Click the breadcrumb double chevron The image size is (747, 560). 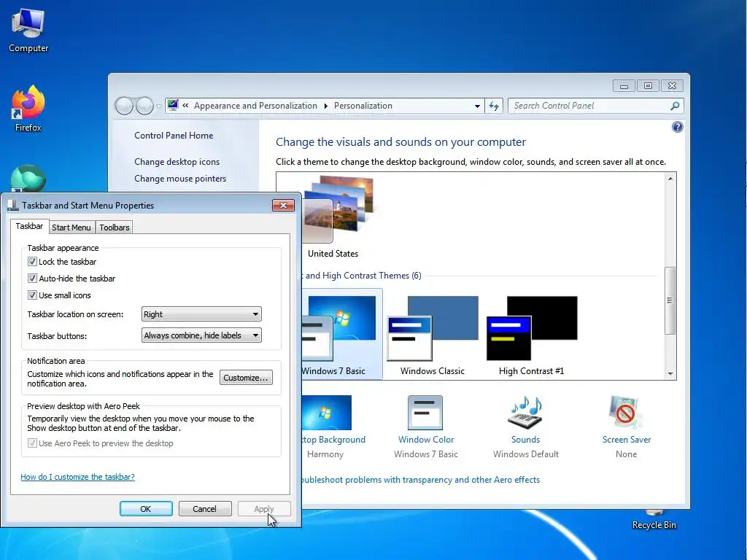tap(185, 105)
